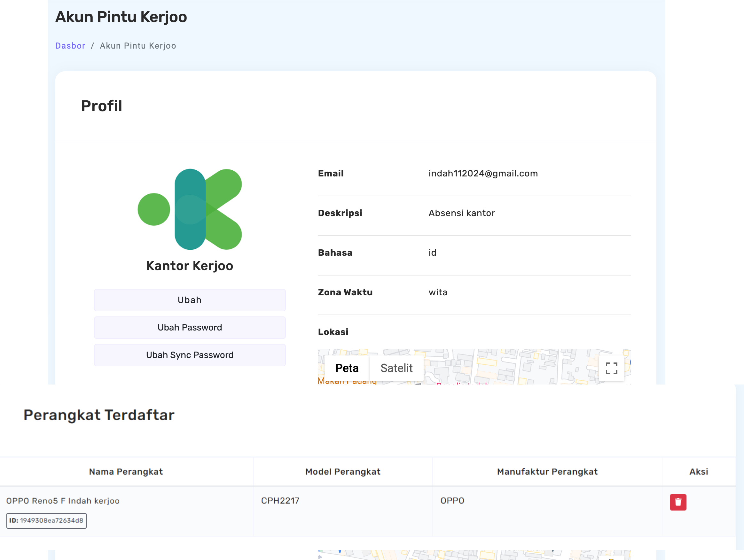This screenshot has height=560, width=744.
Task: Select email indah112024@gmail.com
Action: pyautogui.click(x=483, y=174)
